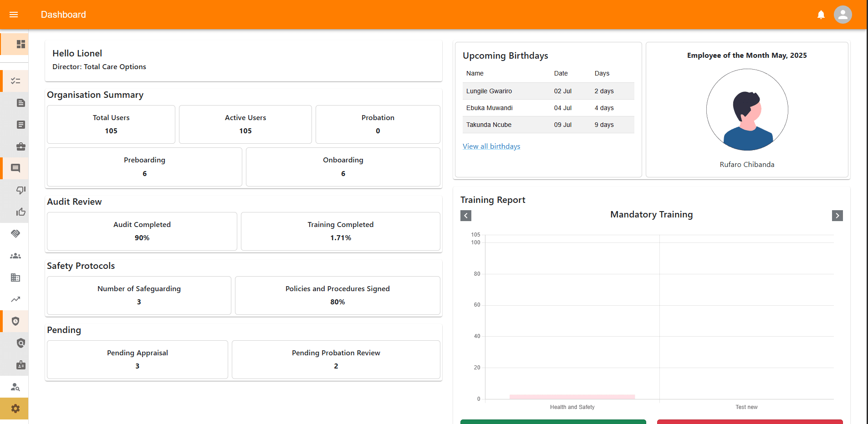Click the thumbs down sidebar icon
The image size is (868, 424).
pyautogui.click(x=20, y=190)
